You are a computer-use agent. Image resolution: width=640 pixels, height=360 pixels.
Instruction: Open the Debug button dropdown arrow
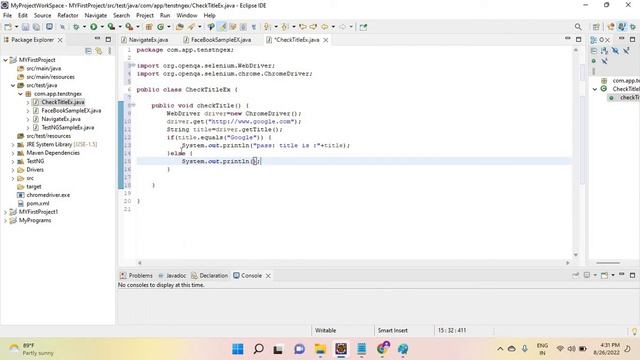pos(84,27)
